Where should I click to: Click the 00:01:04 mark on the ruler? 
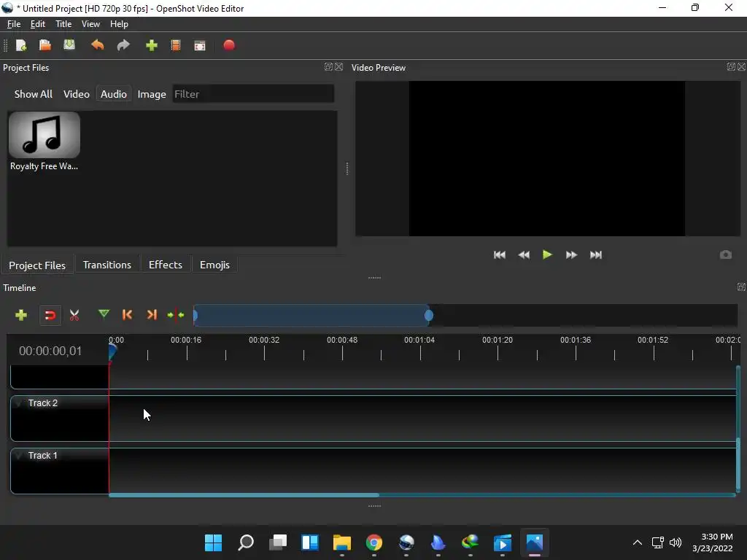point(419,340)
